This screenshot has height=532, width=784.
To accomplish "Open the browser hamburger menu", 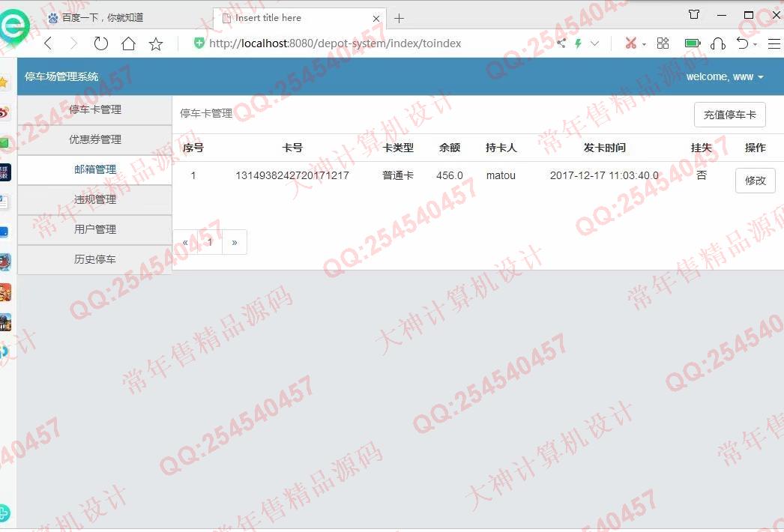I will [x=774, y=43].
